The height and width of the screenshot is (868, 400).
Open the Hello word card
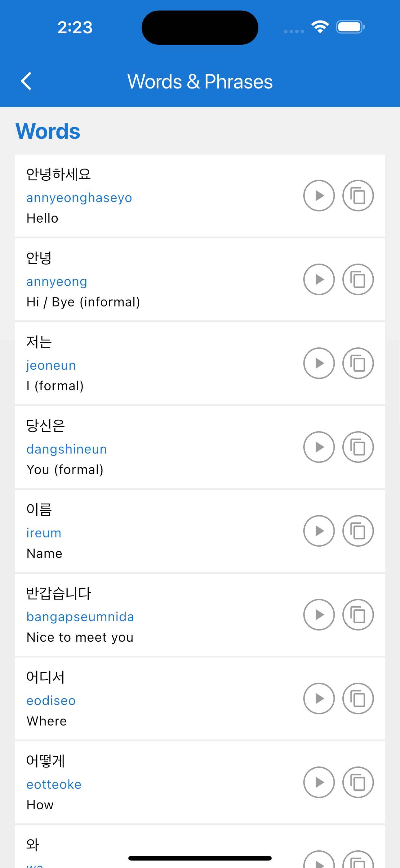[200, 196]
